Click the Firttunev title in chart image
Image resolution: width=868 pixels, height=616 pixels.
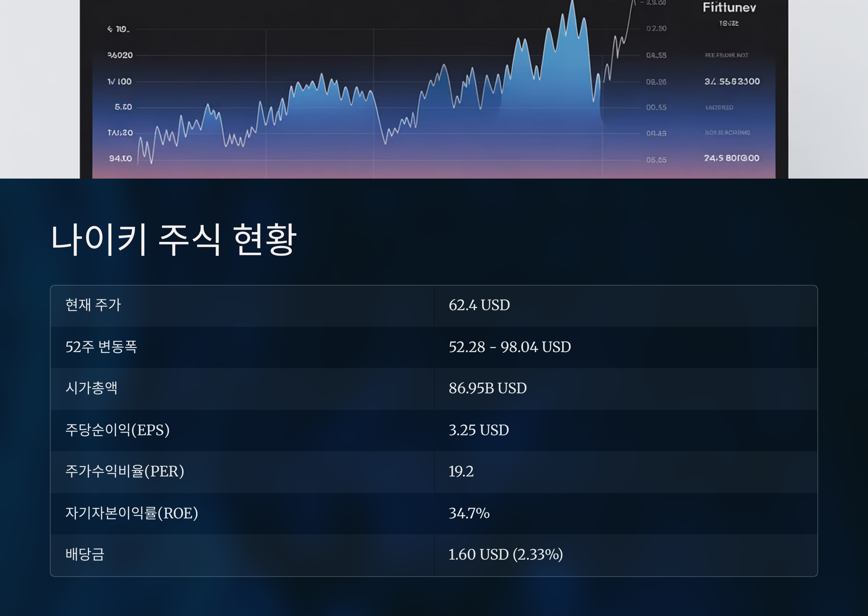[x=729, y=8]
